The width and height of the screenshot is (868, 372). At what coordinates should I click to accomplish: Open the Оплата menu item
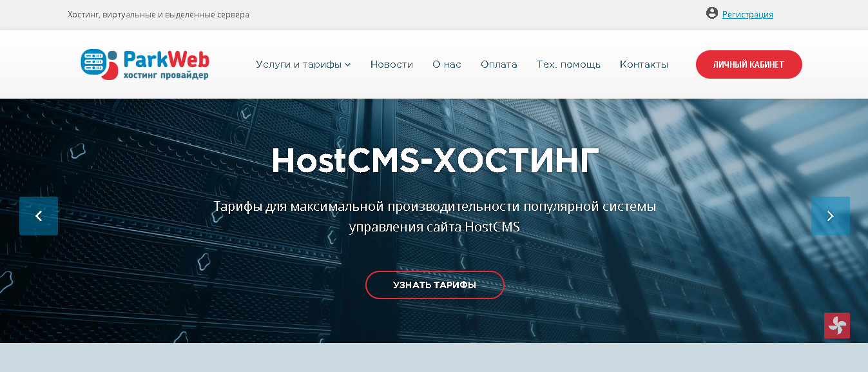click(x=499, y=64)
